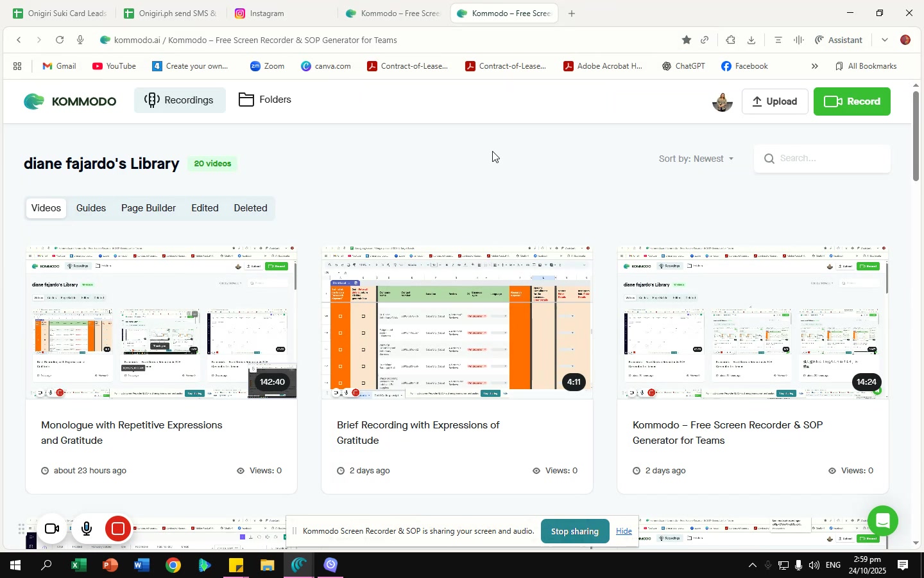Open PowerPoint from the taskbar
924x578 pixels.
110,566
